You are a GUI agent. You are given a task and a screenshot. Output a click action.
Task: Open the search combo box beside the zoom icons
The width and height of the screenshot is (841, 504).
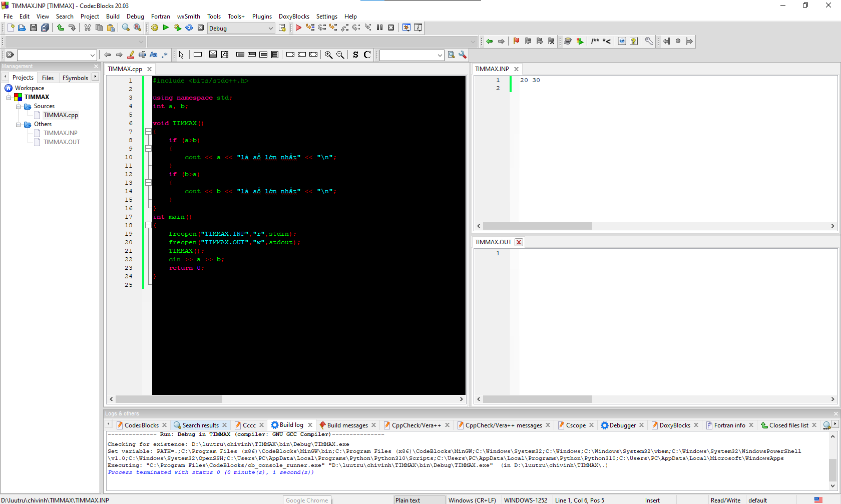[x=411, y=55]
